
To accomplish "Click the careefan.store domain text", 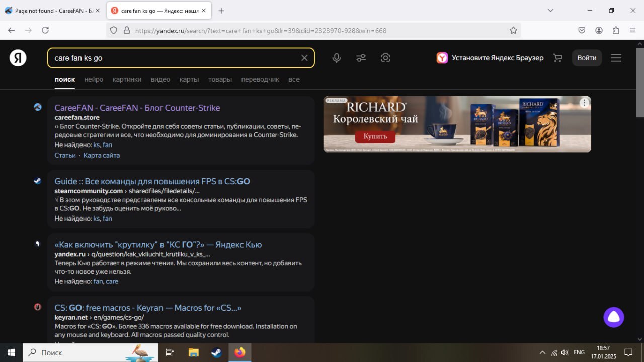I will pyautogui.click(x=77, y=117).
